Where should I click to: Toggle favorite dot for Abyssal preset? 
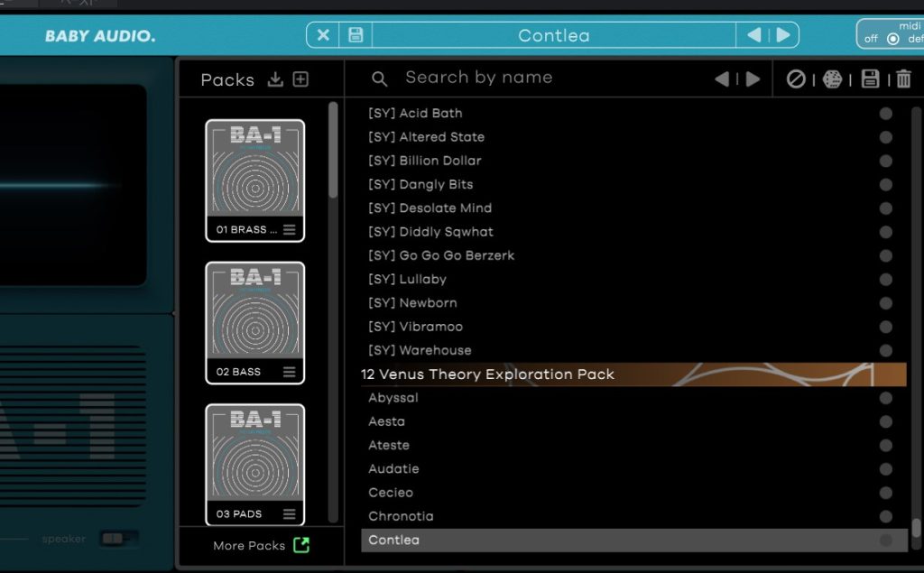[x=885, y=398]
